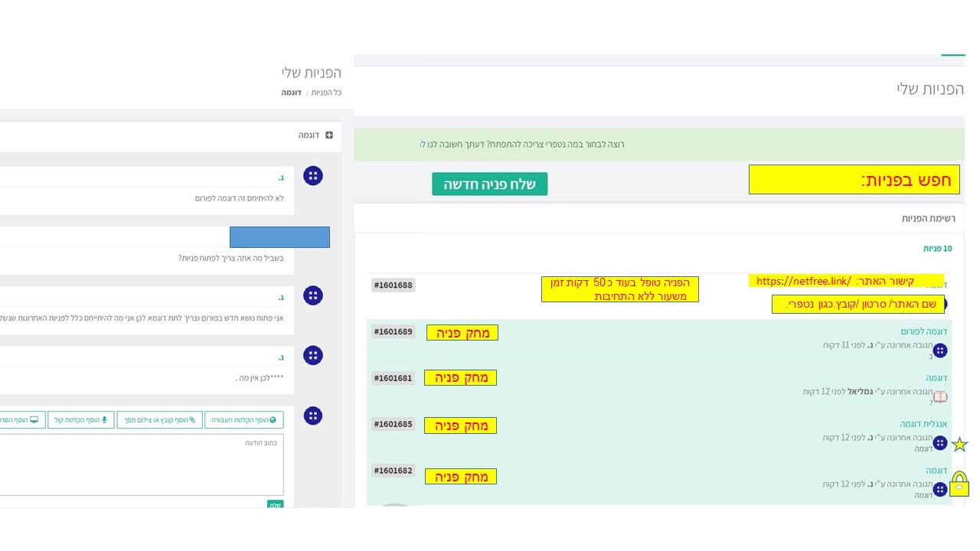Image resolution: width=980 pixels, height=551 pixels.
Task: Go to כל הפניות in the breadcrumb
Action: [x=326, y=93]
